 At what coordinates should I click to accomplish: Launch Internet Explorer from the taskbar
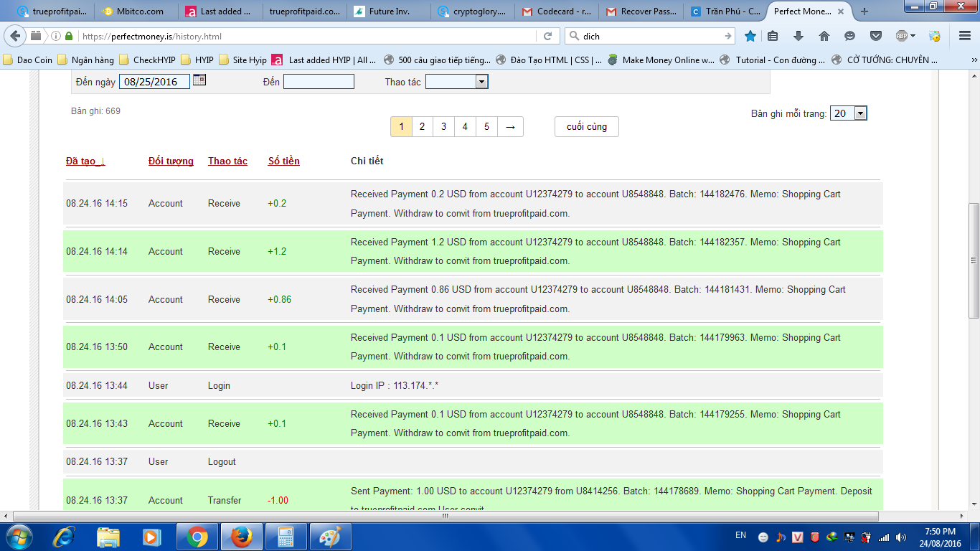click(65, 537)
